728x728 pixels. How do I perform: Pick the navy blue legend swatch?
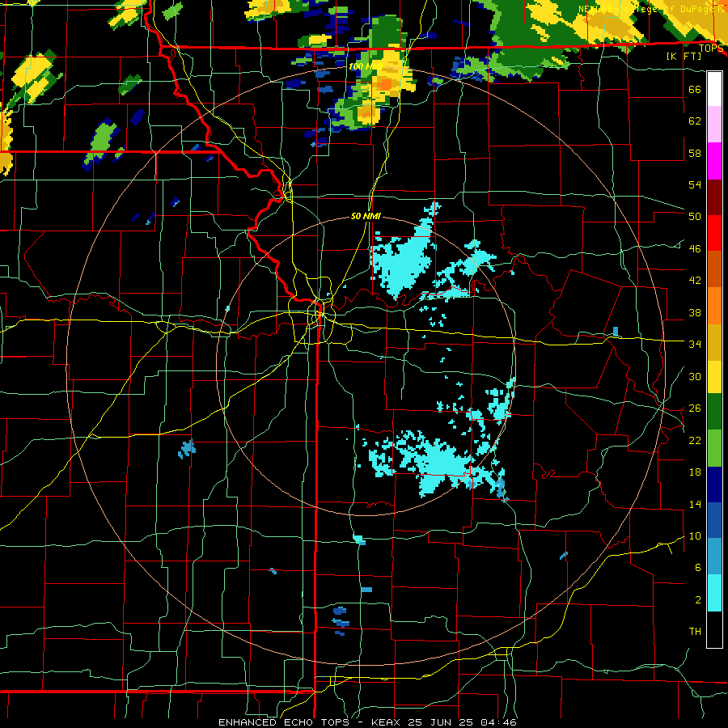click(714, 485)
